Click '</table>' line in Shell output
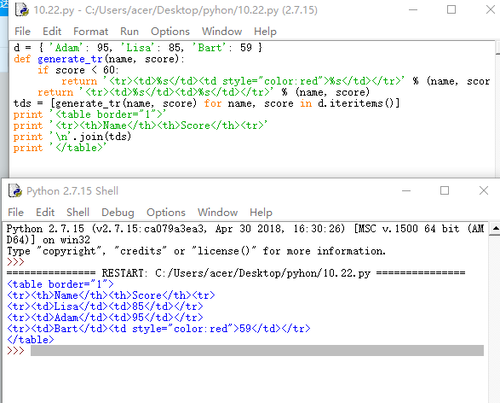The width and height of the screenshot is (500, 403). (x=30, y=340)
